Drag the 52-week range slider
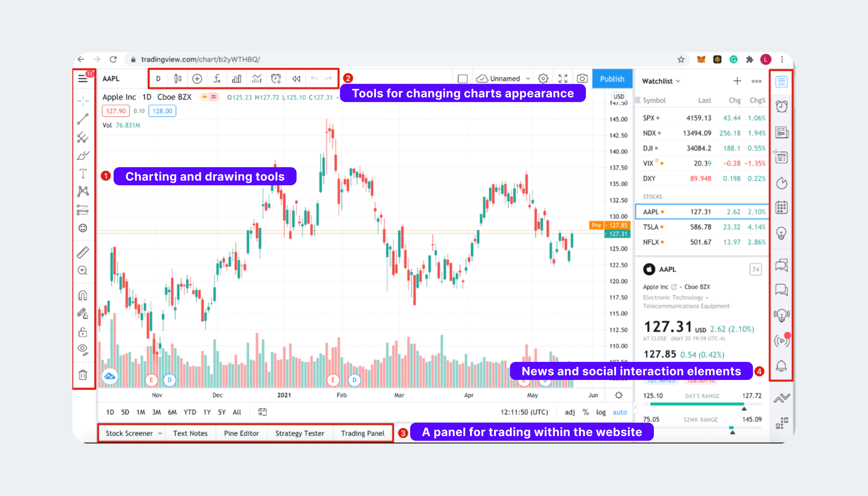 pos(732,428)
